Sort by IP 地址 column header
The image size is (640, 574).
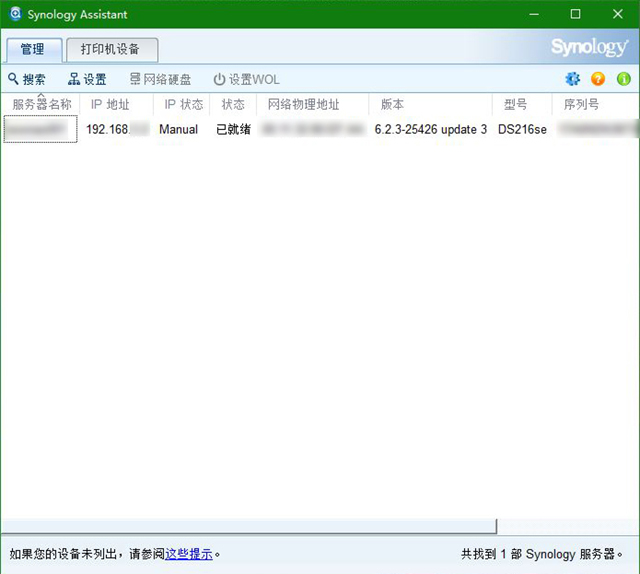coord(116,104)
